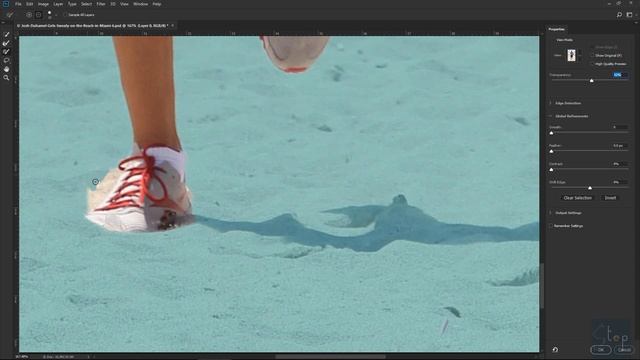Click the current tool preset icon

(x=10, y=15)
